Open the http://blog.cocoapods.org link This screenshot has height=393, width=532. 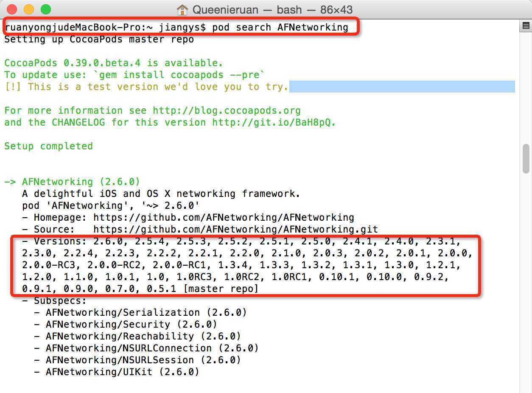227,111
